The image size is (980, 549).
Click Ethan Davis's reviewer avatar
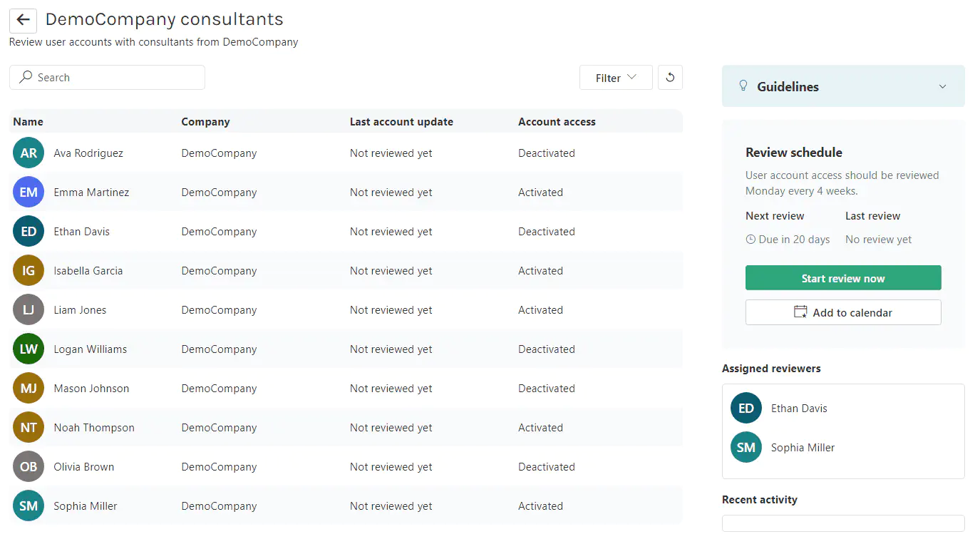point(746,408)
